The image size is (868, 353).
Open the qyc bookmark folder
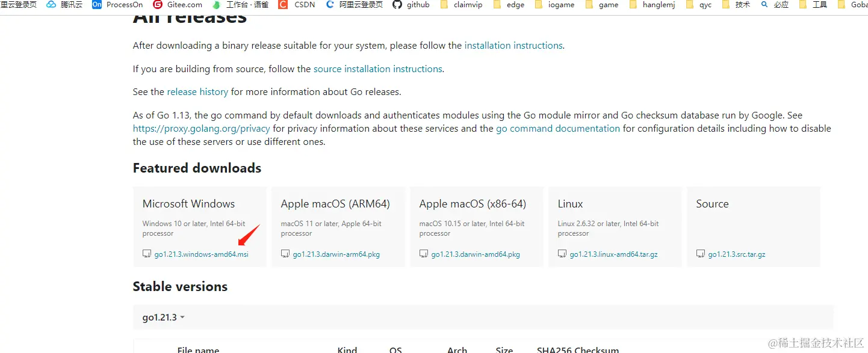coord(698,5)
